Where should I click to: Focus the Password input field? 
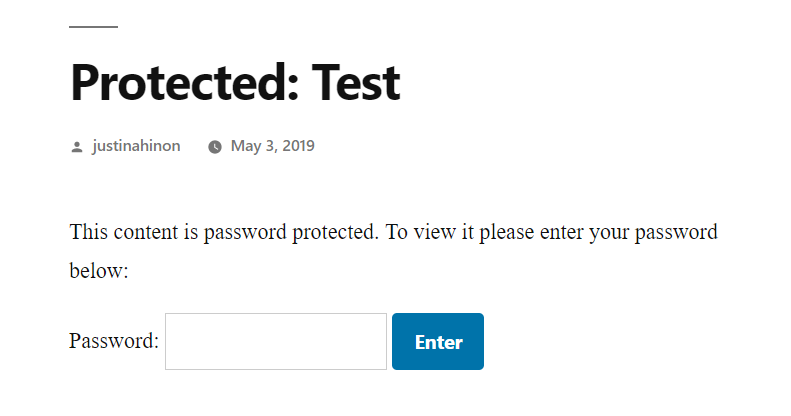click(x=275, y=341)
